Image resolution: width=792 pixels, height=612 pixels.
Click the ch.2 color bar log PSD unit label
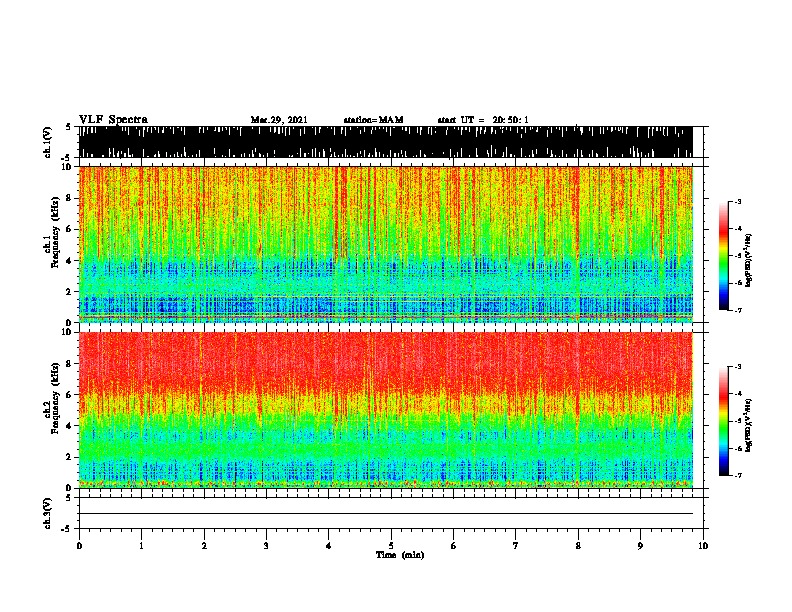click(x=749, y=425)
